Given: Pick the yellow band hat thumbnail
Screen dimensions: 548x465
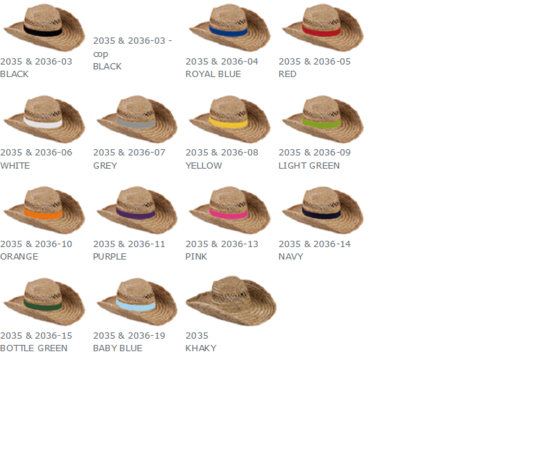Looking at the screenshot, I should (x=230, y=119).
